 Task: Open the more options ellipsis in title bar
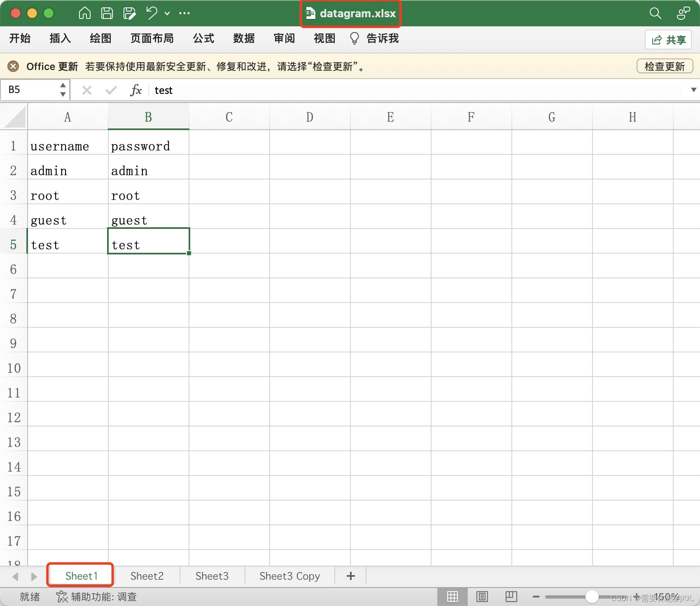[184, 13]
